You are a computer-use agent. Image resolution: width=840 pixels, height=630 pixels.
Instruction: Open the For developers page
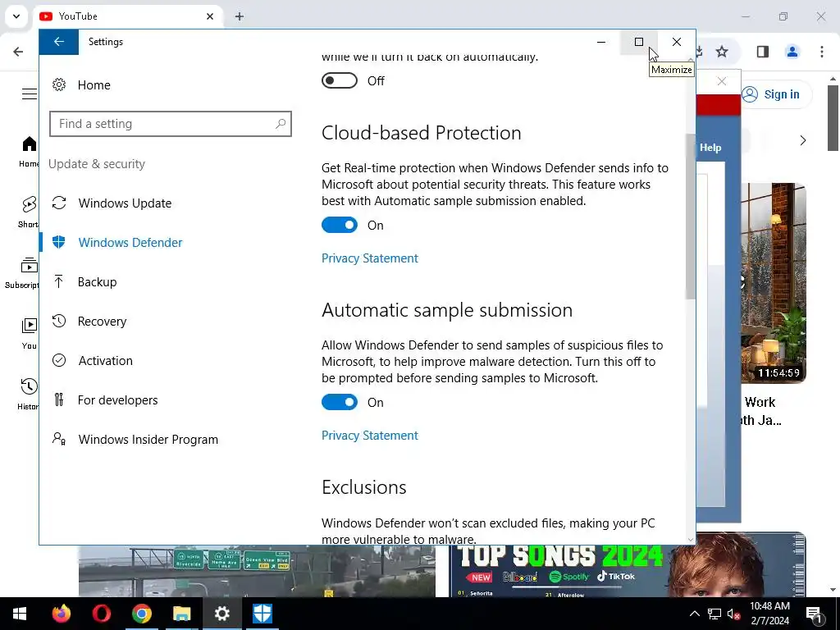(x=118, y=399)
